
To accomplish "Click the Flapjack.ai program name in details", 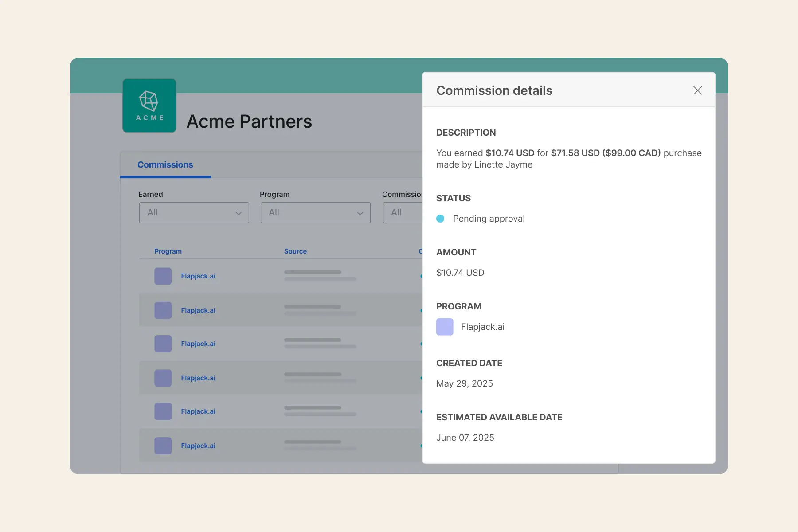I will [x=483, y=327].
